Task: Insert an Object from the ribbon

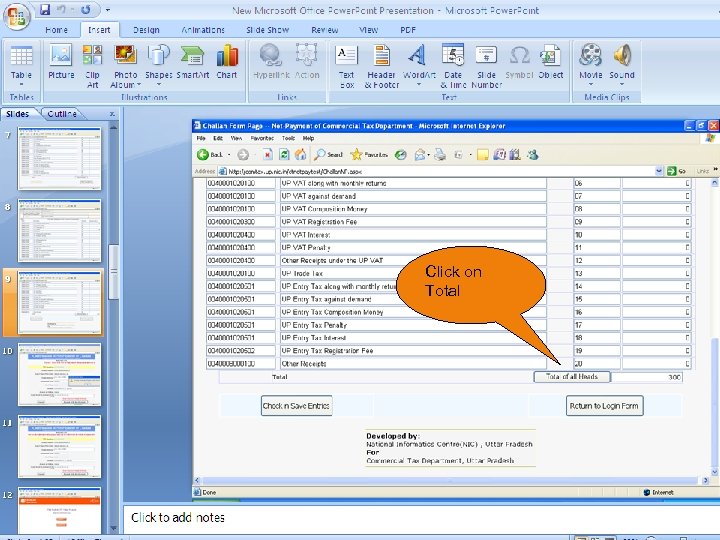Action: (x=550, y=62)
